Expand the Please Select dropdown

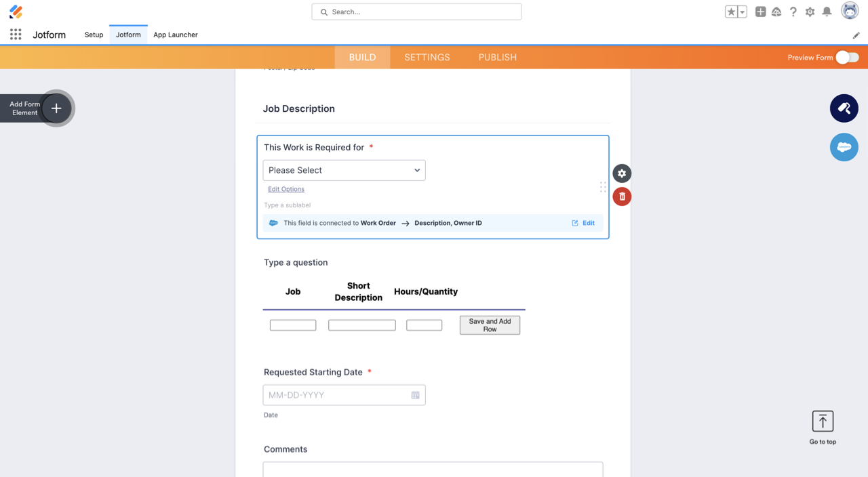coord(344,170)
